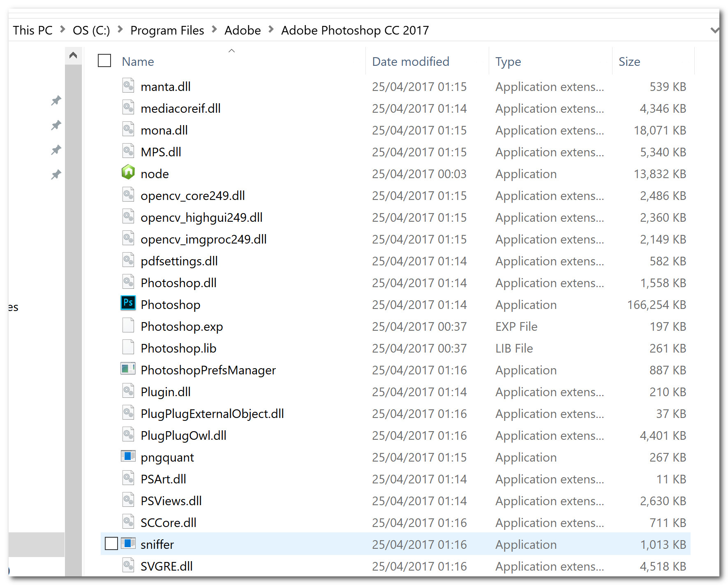The image size is (728, 585).
Task: Click the PlugPlugExternalObject.dll file icon
Action: pyautogui.click(x=128, y=413)
